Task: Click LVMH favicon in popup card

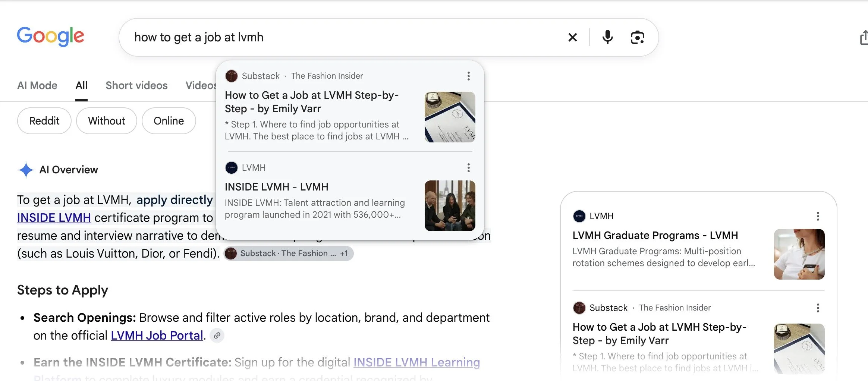Action: [232, 168]
